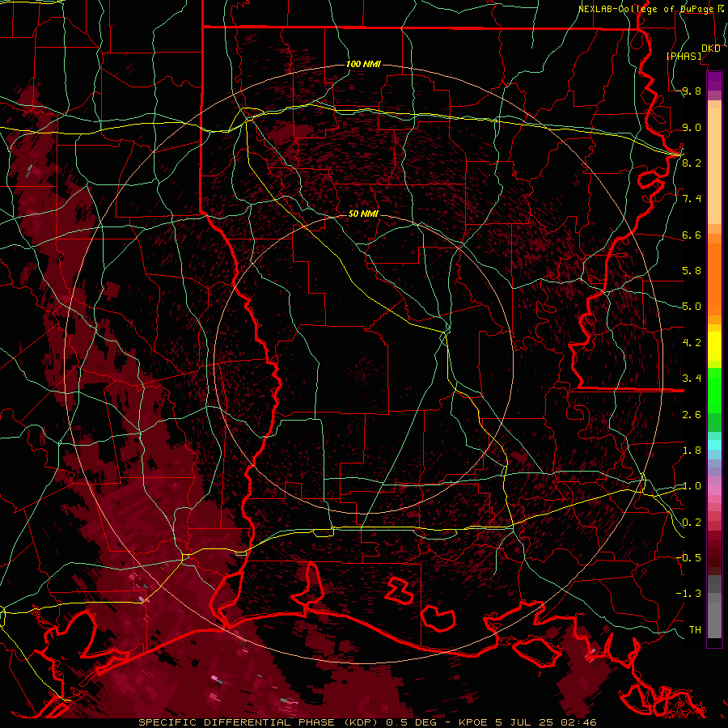Select the -1.3 color scale value
728x728 pixels.
click(x=688, y=594)
